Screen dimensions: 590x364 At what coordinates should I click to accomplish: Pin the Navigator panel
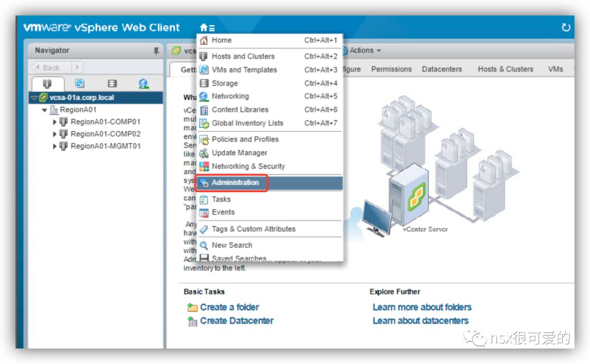coord(156,51)
